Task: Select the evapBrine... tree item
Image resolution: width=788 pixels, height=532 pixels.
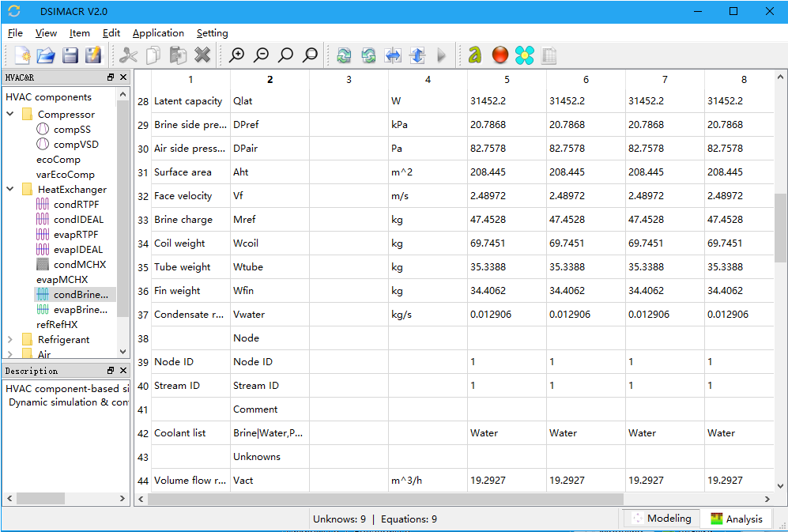Action: pos(81,310)
